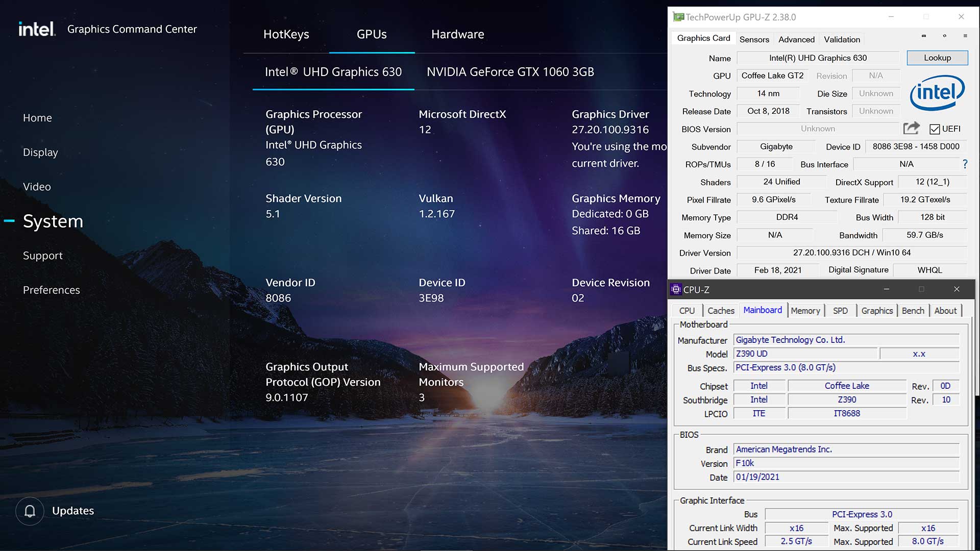Select the GPUs tab
The width and height of the screenshot is (980, 551).
pyautogui.click(x=372, y=34)
